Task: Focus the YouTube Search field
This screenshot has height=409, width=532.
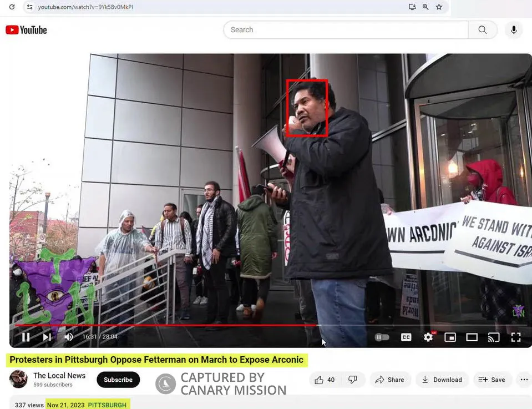Action: [x=346, y=30]
